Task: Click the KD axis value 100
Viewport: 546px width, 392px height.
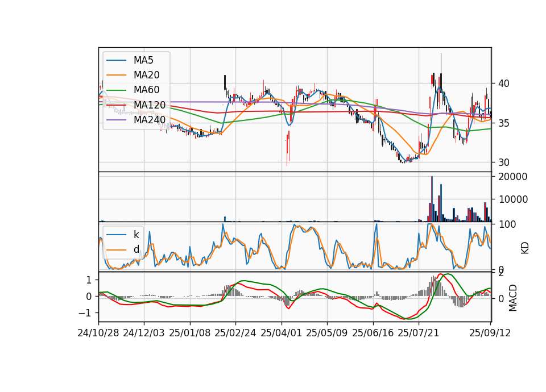Action: pyautogui.click(x=507, y=224)
